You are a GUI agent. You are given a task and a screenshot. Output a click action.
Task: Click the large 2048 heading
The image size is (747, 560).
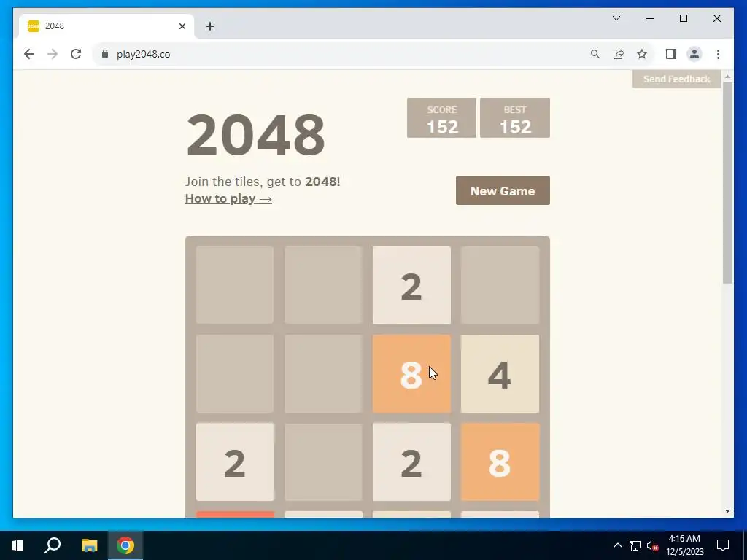click(256, 135)
